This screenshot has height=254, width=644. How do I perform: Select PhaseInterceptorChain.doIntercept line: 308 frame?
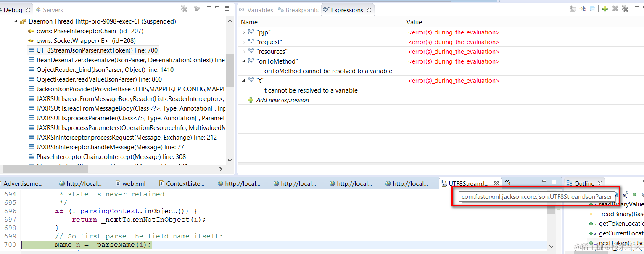tap(107, 157)
